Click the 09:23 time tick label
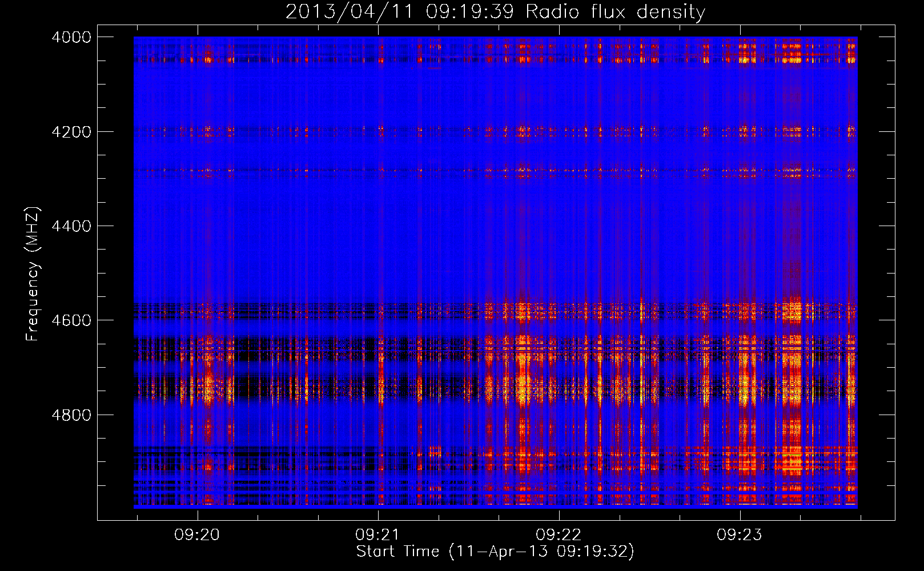924x571 pixels. 740,535
